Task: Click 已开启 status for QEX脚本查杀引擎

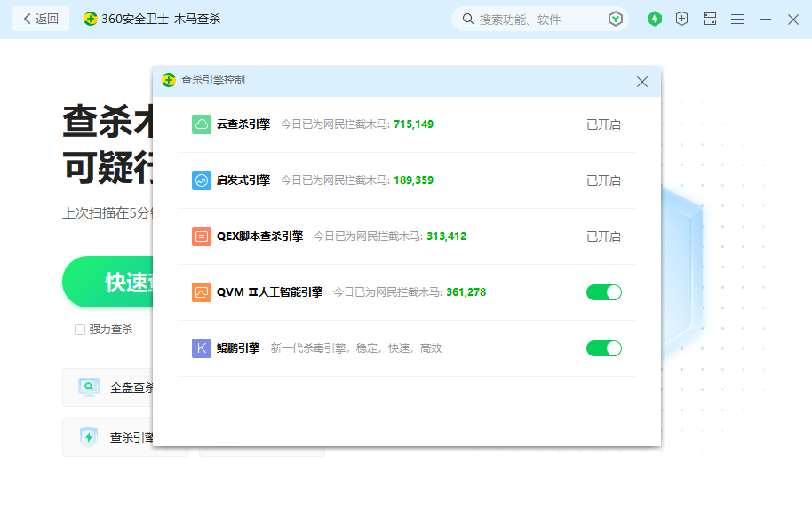Action: (603, 236)
